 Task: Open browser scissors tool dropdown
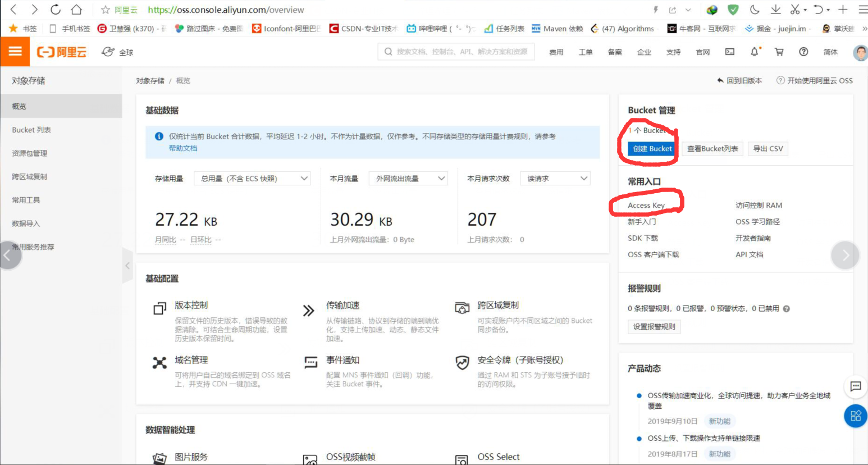click(805, 10)
